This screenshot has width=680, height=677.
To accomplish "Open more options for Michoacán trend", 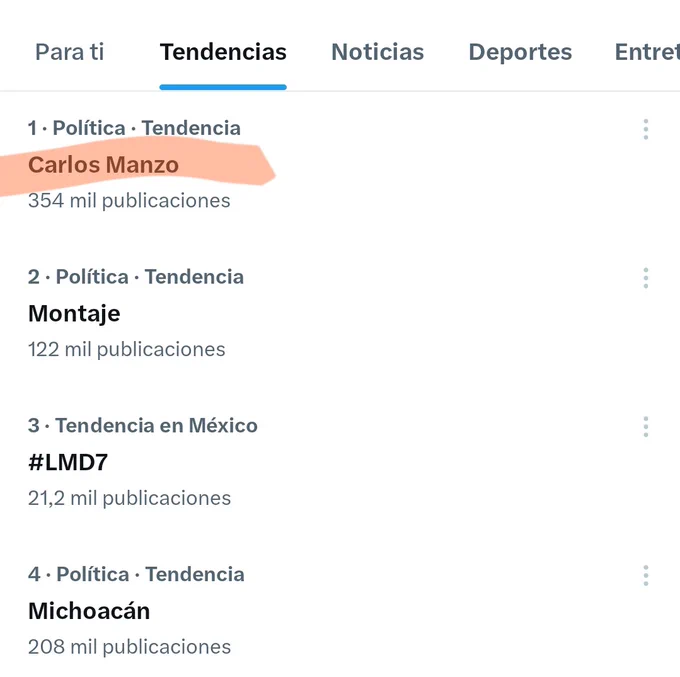I will coord(646,576).
